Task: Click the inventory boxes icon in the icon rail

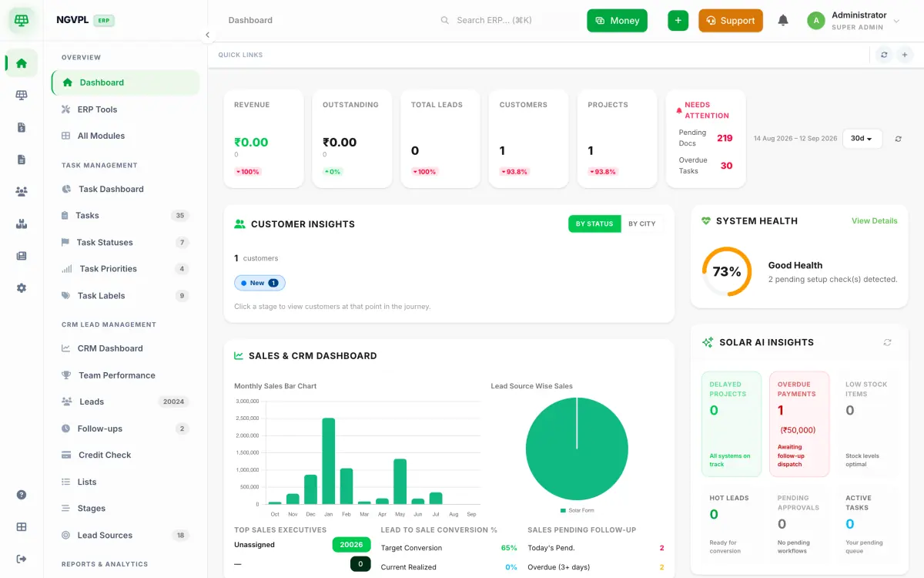Action: (x=22, y=223)
